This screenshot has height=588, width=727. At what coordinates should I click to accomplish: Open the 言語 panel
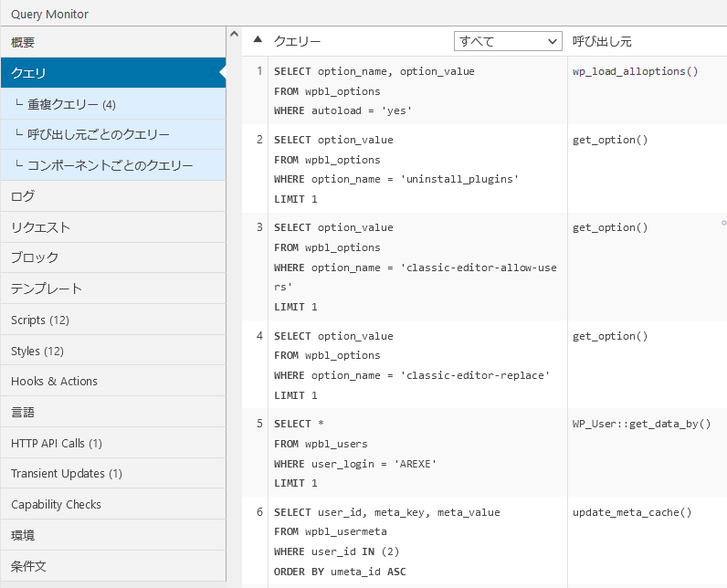click(23, 412)
